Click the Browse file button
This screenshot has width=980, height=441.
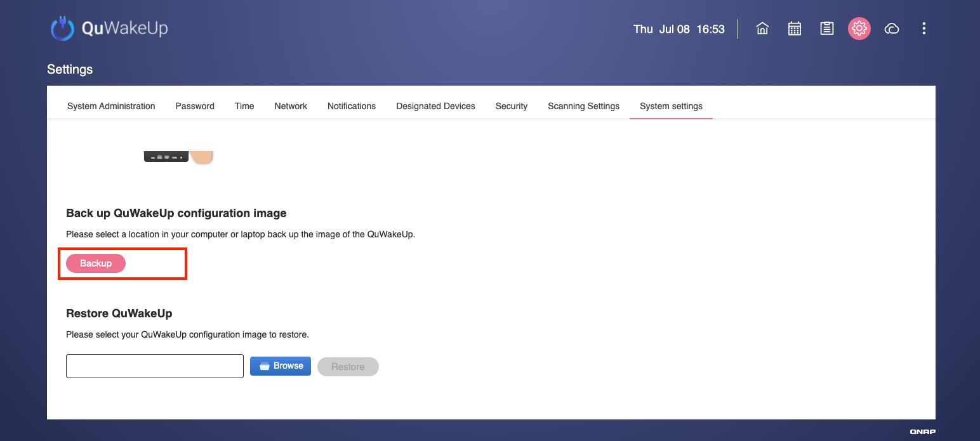(x=281, y=366)
